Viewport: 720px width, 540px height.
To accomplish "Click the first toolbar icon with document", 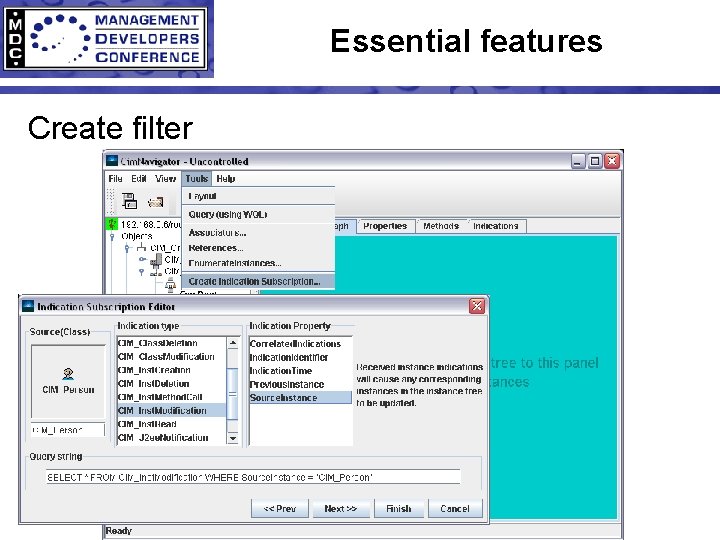I will point(129,201).
